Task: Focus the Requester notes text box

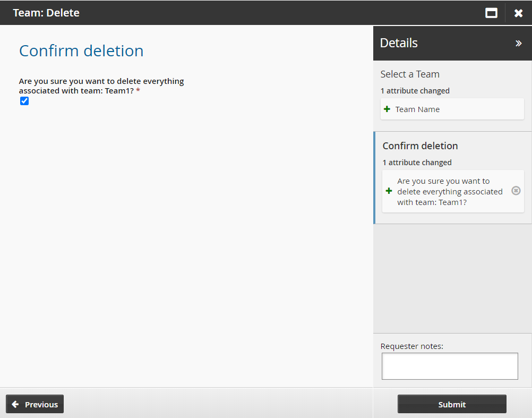Action: (449, 366)
